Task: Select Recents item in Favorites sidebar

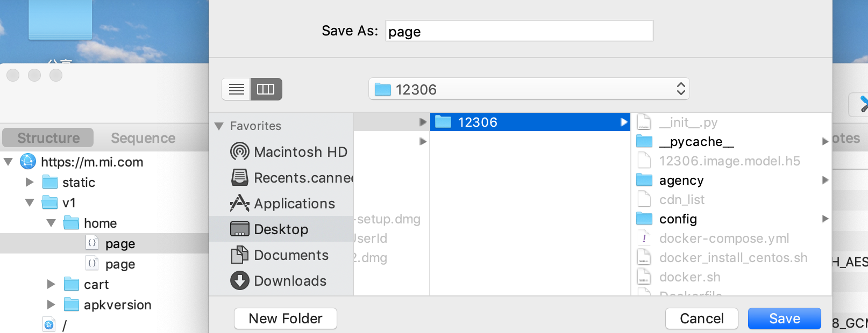Action: [302, 178]
